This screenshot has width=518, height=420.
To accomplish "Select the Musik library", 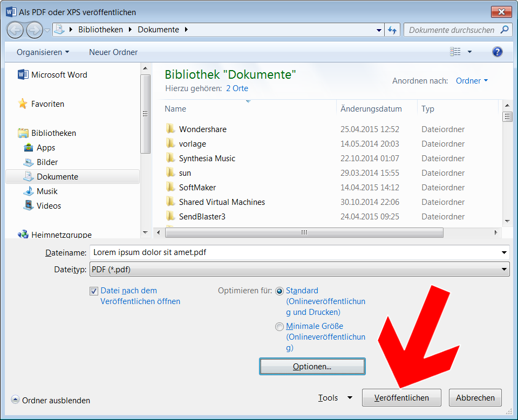I will coord(47,191).
